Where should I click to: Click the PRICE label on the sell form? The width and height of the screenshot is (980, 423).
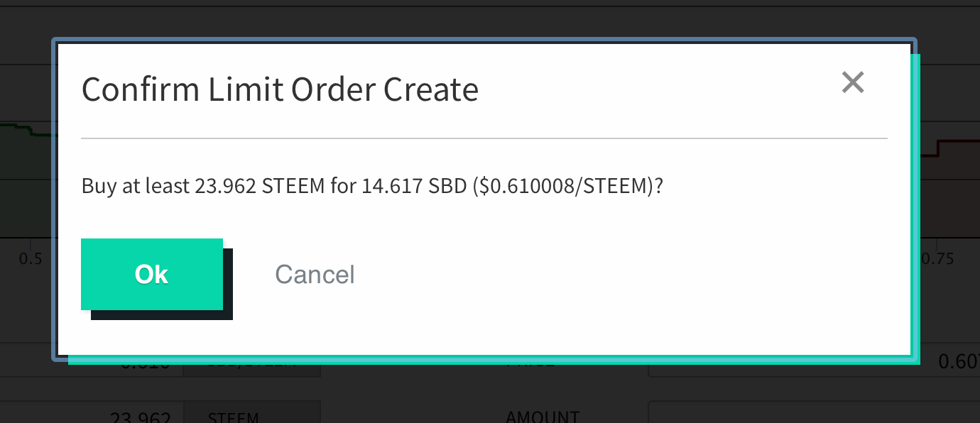click(530, 361)
